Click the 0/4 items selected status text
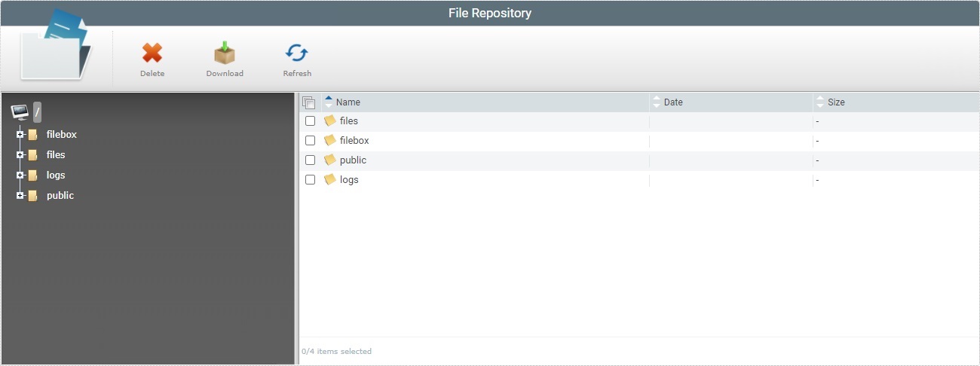Image resolution: width=980 pixels, height=366 pixels. point(336,352)
